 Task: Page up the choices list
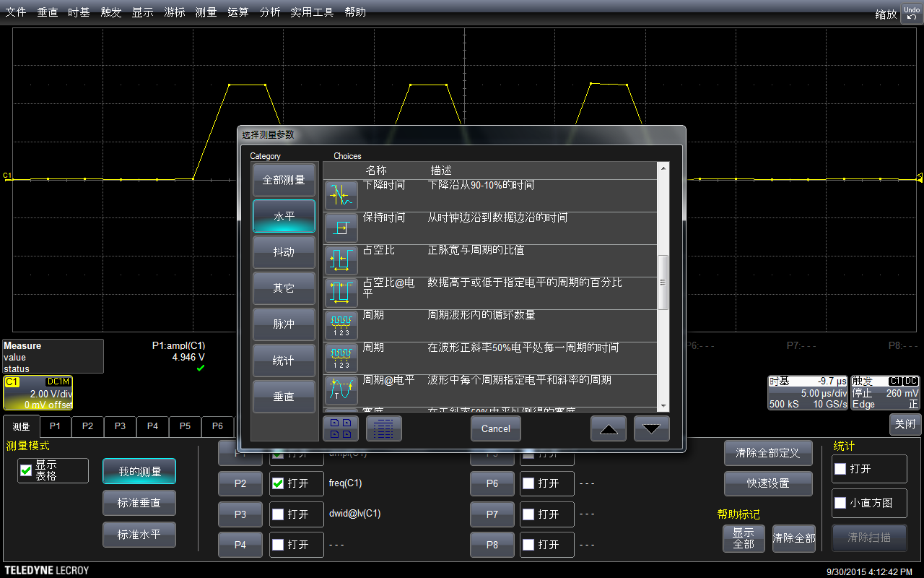pos(609,428)
